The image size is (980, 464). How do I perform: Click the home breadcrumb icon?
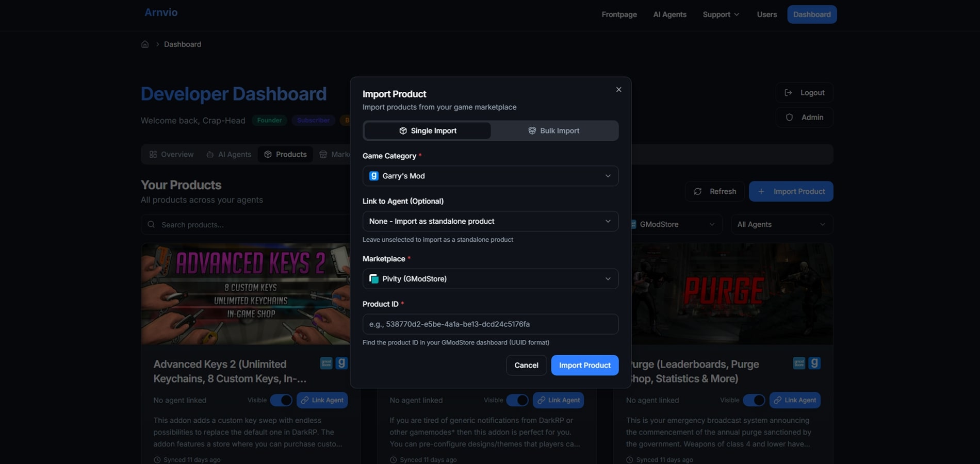145,44
